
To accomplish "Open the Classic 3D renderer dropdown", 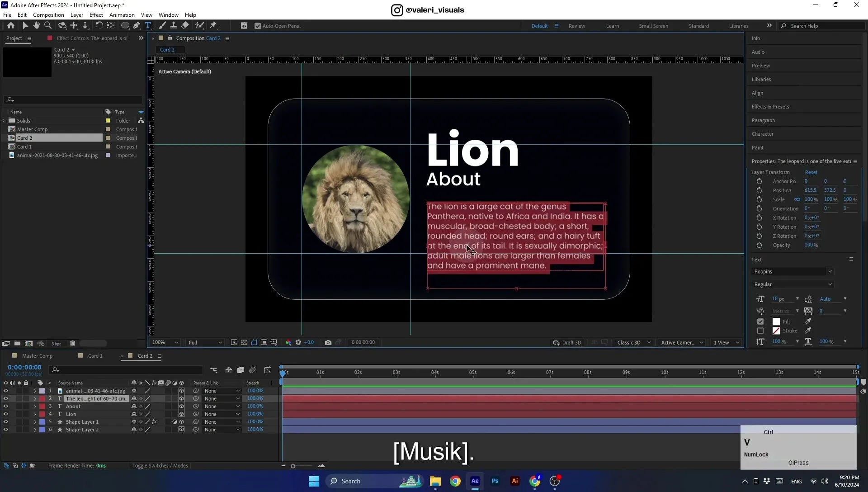I will [x=634, y=342].
